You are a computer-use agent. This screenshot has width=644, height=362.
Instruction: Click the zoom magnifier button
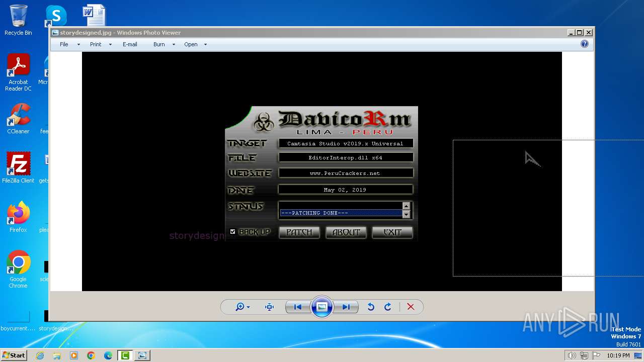click(x=243, y=307)
